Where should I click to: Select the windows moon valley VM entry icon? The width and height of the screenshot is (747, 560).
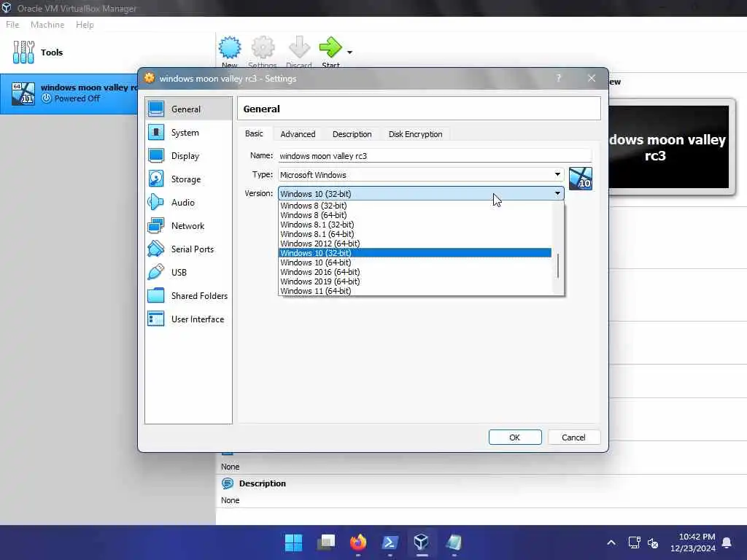pos(23,93)
